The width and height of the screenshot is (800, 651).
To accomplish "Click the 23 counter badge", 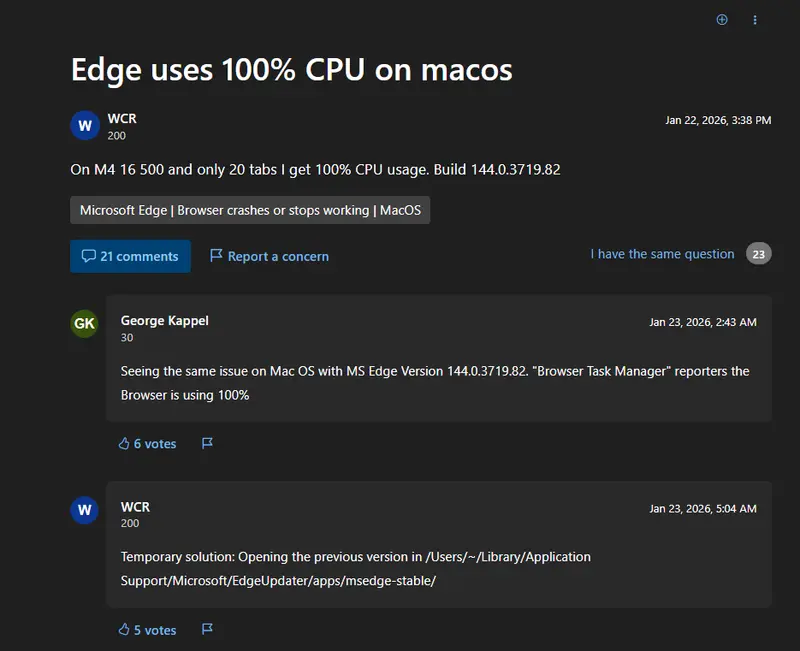I will [x=757, y=254].
